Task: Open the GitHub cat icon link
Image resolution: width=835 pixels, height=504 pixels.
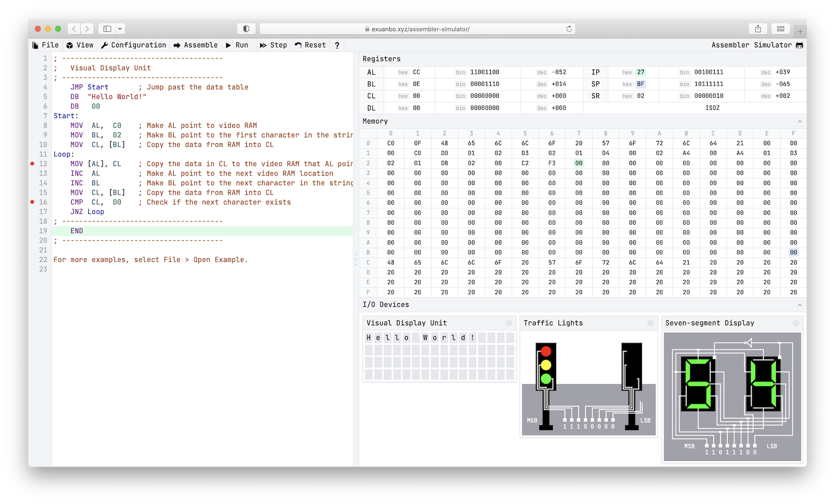Action: (x=799, y=45)
